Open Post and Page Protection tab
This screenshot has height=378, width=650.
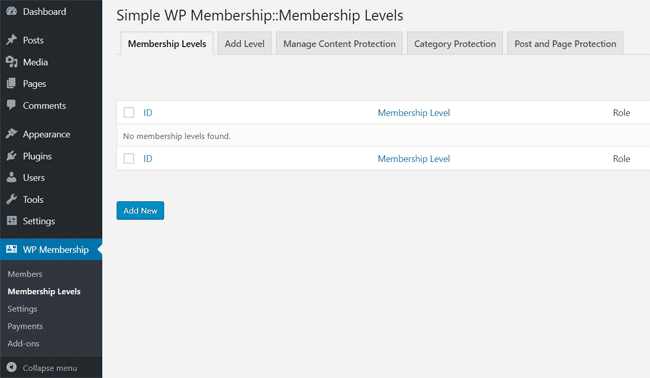[565, 44]
